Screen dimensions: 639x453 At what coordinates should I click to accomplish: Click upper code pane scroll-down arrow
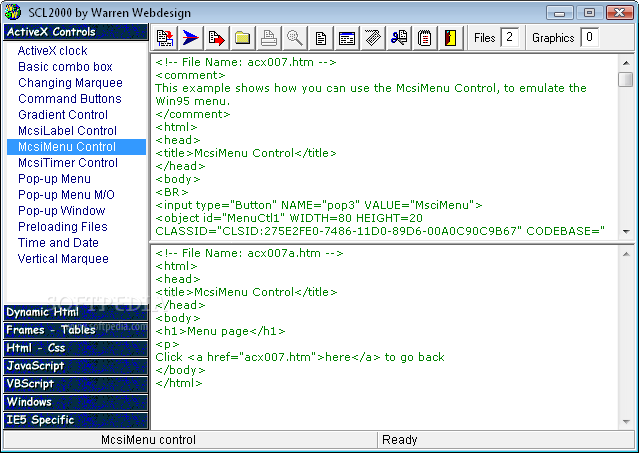pos(626,232)
